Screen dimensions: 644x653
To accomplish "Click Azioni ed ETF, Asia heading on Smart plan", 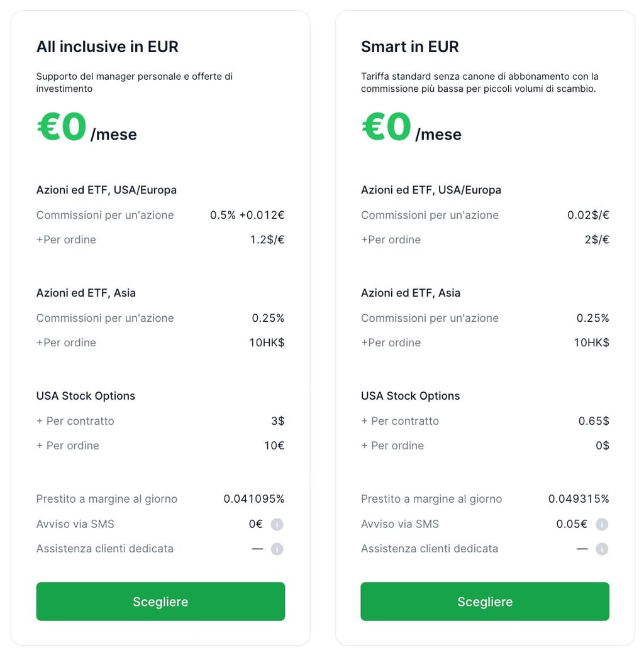I will (411, 293).
